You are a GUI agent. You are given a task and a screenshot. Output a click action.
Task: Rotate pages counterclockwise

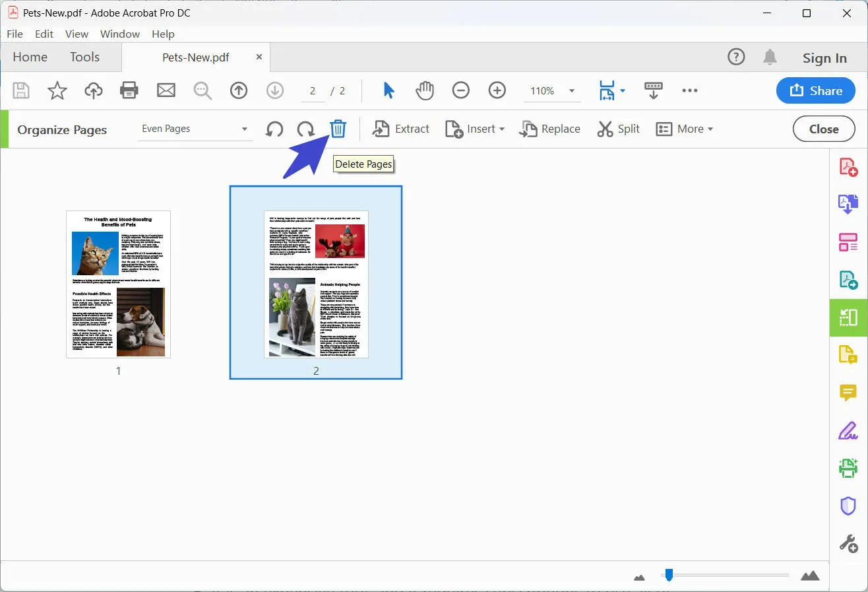(274, 129)
